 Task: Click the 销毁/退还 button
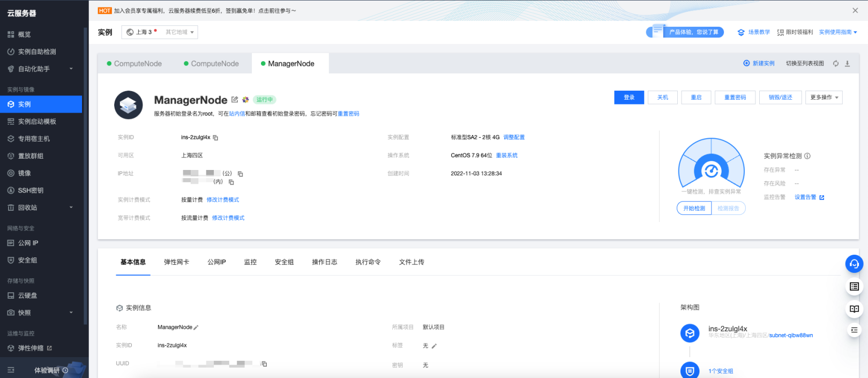point(780,97)
